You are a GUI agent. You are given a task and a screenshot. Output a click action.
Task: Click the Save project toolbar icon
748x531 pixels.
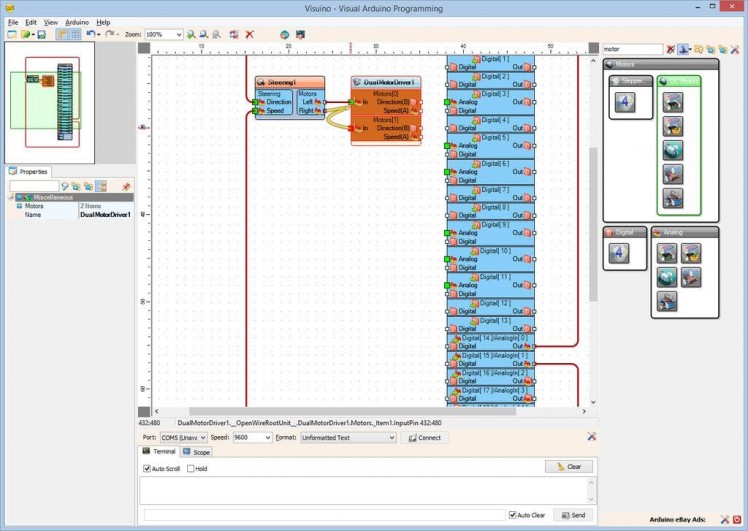(41, 34)
